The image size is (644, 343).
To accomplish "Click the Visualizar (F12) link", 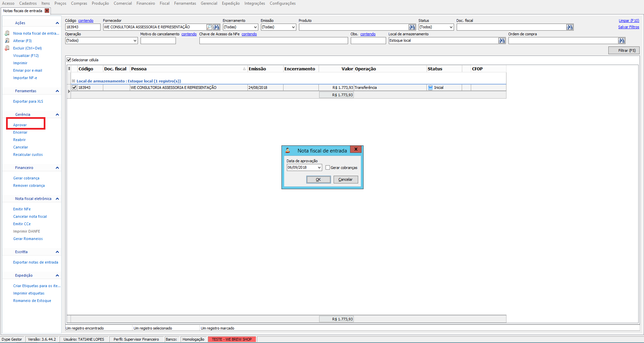I will pos(26,56).
